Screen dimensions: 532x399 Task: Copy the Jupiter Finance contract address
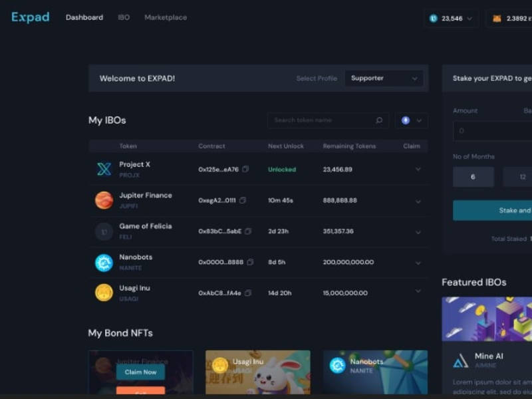pyautogui.click(x=242, y=200)
